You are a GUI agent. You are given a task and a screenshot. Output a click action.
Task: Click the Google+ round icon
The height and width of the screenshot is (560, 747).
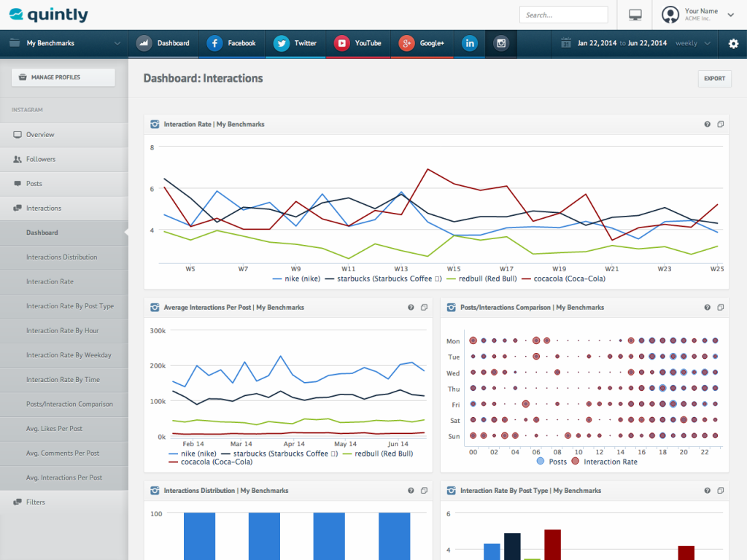point(406,43)
